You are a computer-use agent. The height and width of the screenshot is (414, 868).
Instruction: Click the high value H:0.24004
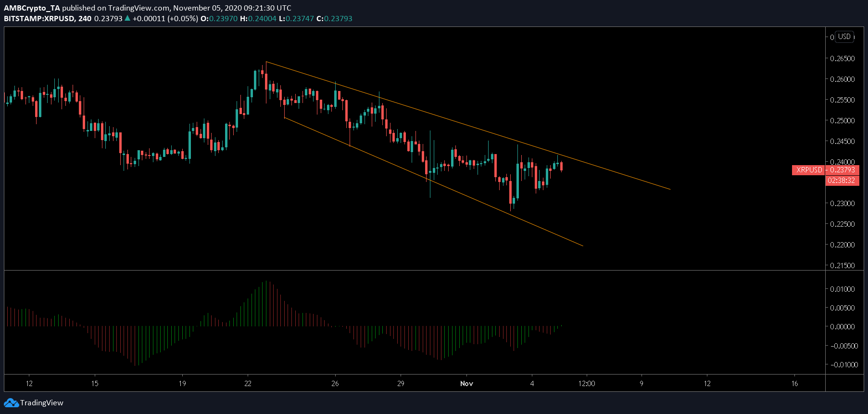(258, 18)
